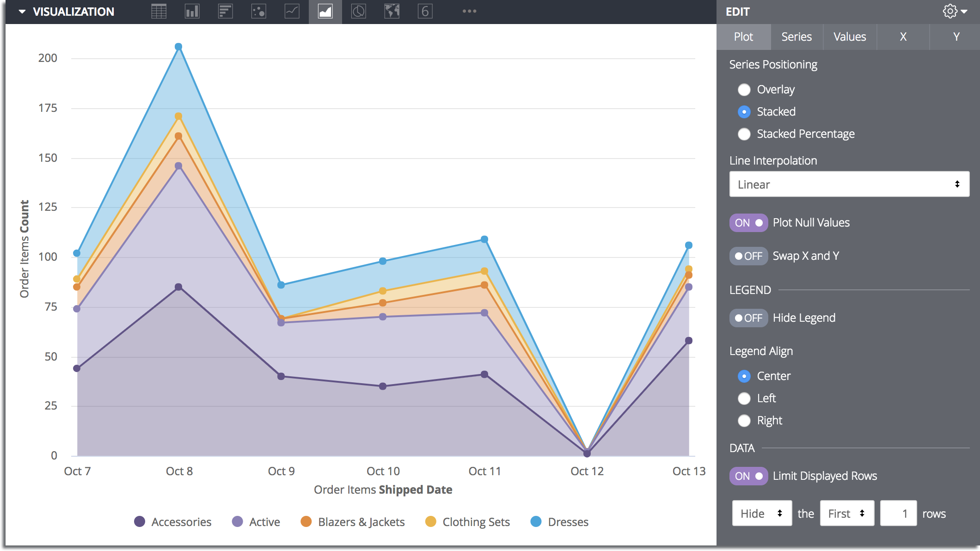Switch to the Values tab
Screen dimensions: 980x551
pyautogui.click(x=850, y=37)
